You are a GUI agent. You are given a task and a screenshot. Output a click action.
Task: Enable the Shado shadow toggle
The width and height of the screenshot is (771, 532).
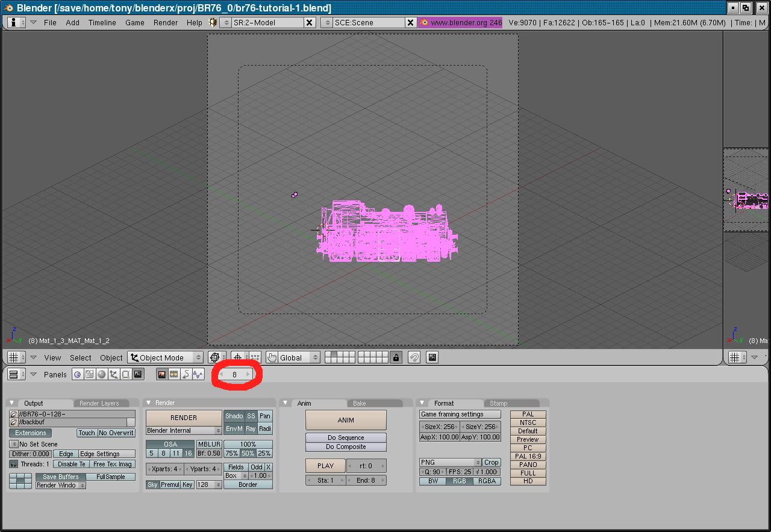(x=234, y=416)
